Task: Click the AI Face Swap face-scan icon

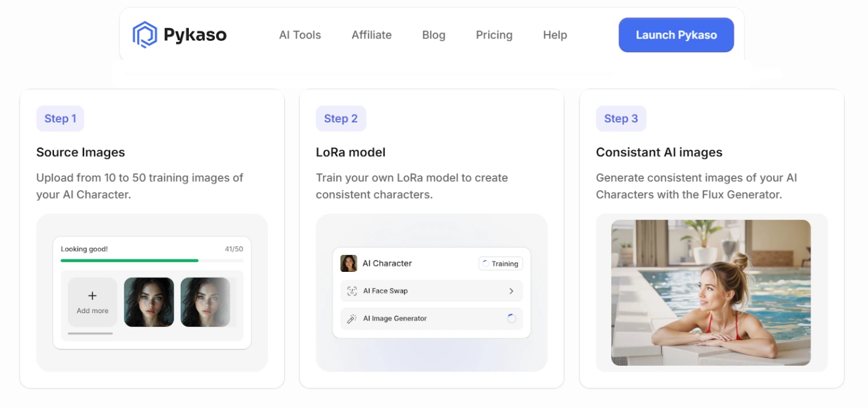Action: coord(352,291)
